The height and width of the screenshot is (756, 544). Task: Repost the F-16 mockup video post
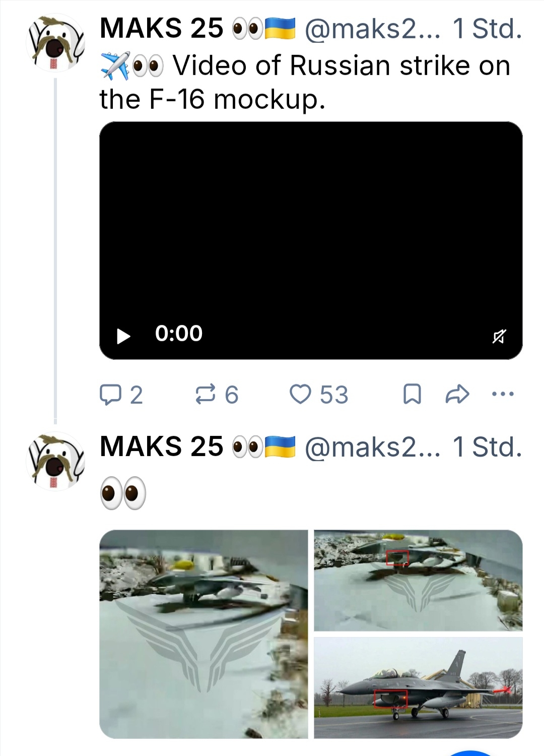(206, 394)
